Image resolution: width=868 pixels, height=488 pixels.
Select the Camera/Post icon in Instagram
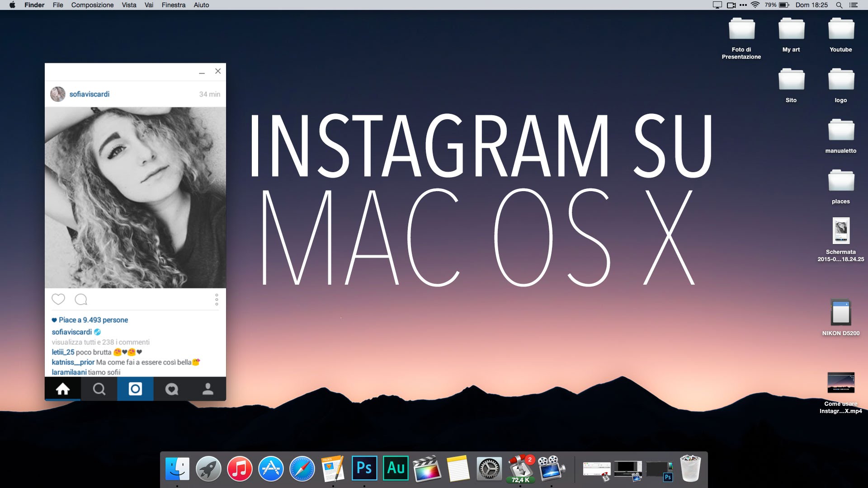(x=135, y=389)
